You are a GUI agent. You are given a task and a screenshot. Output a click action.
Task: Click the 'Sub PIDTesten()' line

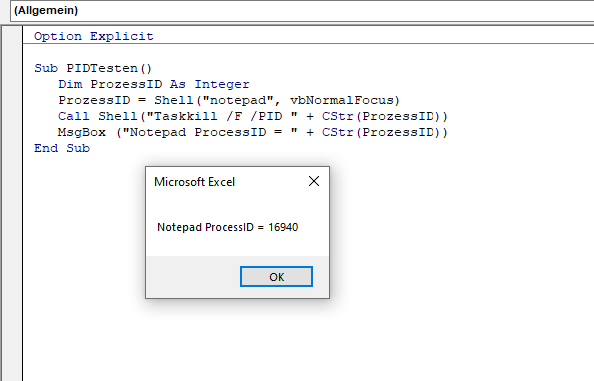[93, 68]
